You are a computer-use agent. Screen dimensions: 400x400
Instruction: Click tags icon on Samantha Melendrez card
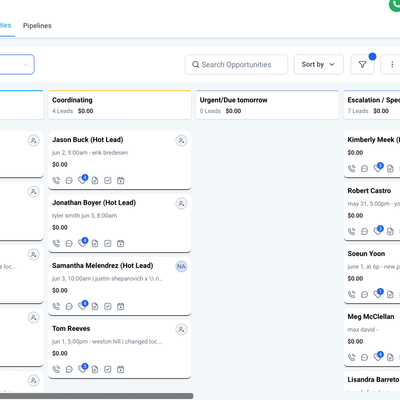[82, 306]
